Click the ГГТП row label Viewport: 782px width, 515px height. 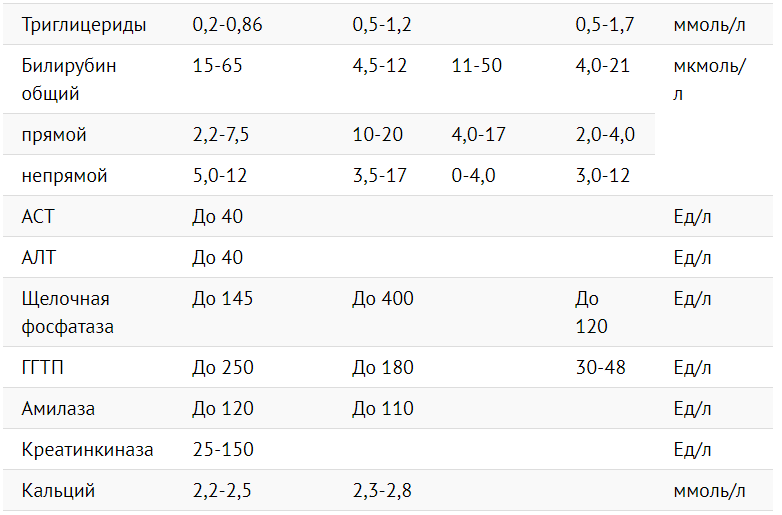coord(43,367)
